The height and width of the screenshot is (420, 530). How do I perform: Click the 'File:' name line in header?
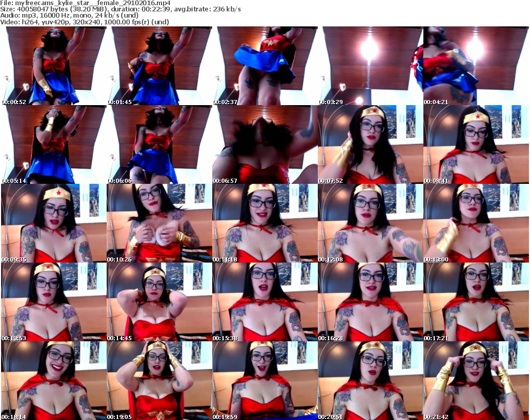pyautogui.click(x=85, y=3)
